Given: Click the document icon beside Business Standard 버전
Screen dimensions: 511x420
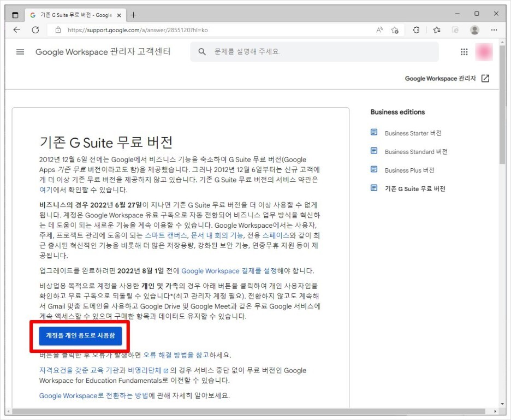Looking at the screenshot, I should (x=374, y=151).
